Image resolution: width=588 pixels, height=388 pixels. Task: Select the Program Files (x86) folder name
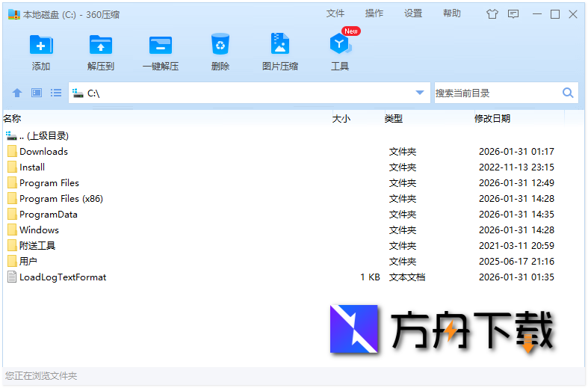(61, 199)
